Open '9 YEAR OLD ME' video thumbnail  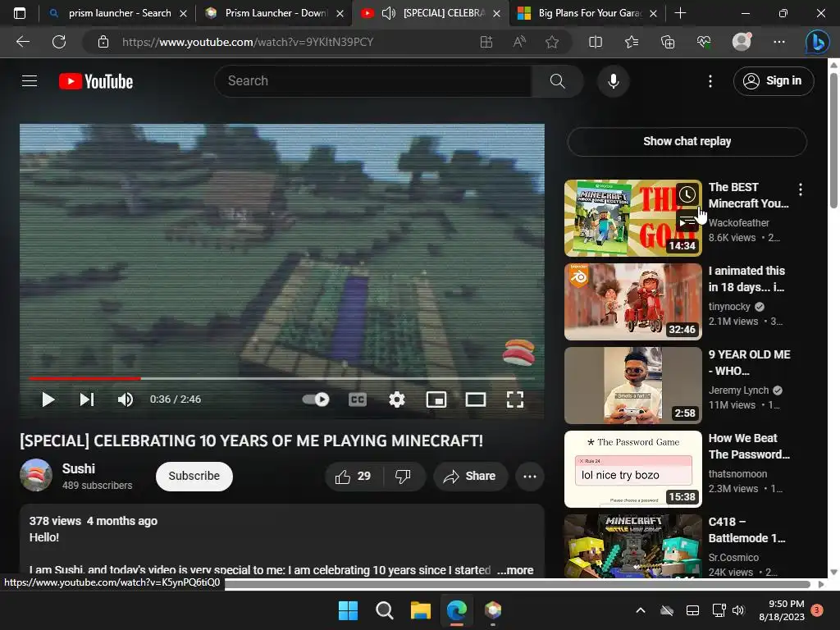(x=633, y=386)
